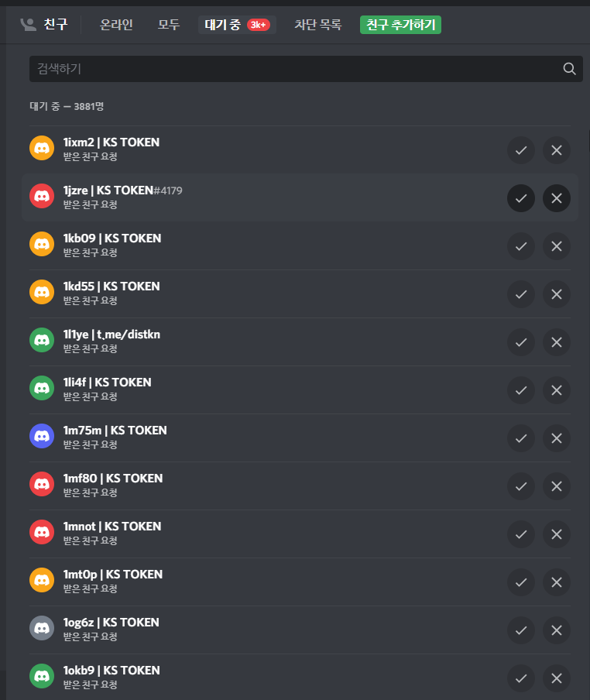Accept friend request from 1ixm2

pos(521,150)
